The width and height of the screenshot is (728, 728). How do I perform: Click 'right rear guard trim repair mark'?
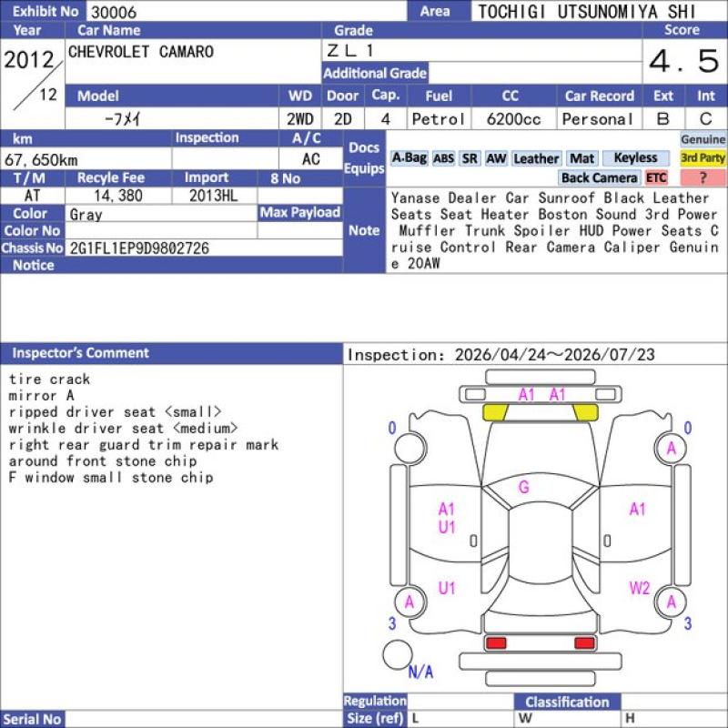[144, 445]
